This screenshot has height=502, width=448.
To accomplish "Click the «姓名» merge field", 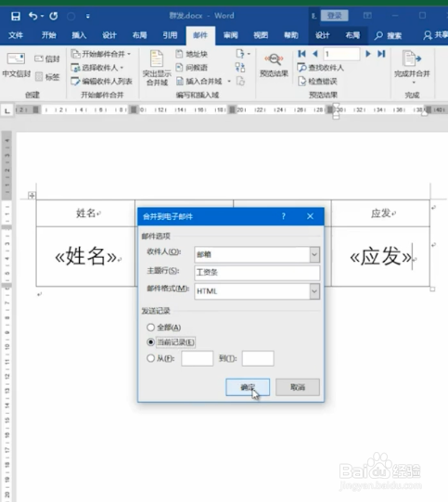I will coord(85,256).
